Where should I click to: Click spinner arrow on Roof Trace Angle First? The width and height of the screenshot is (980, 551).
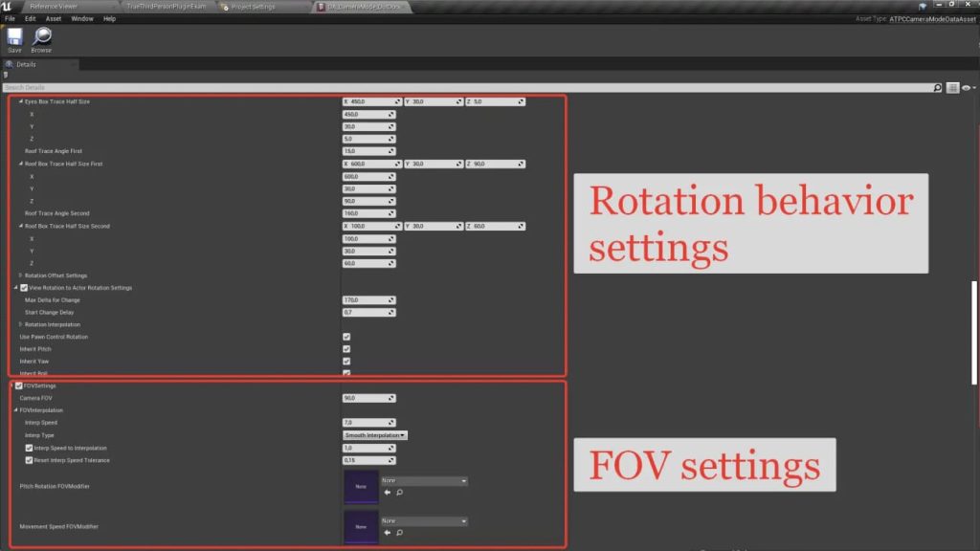391,151
